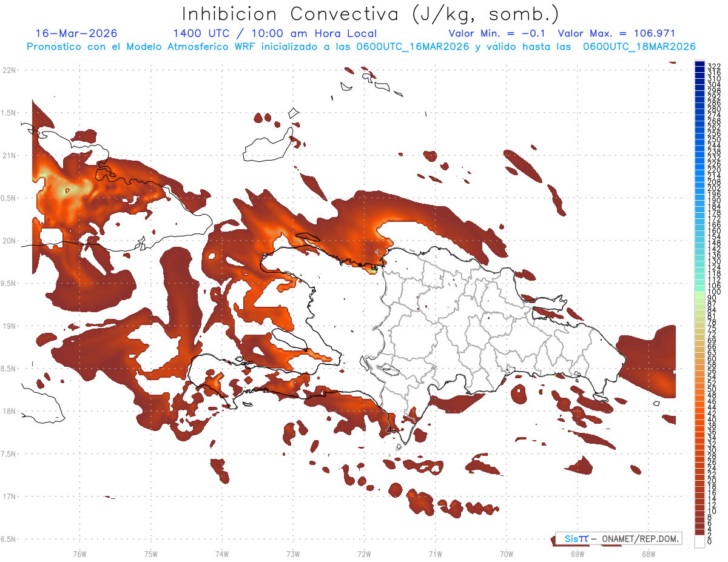Click the '18N' latitude label
This screenshot has width=728, height=562.
[8, 411]
